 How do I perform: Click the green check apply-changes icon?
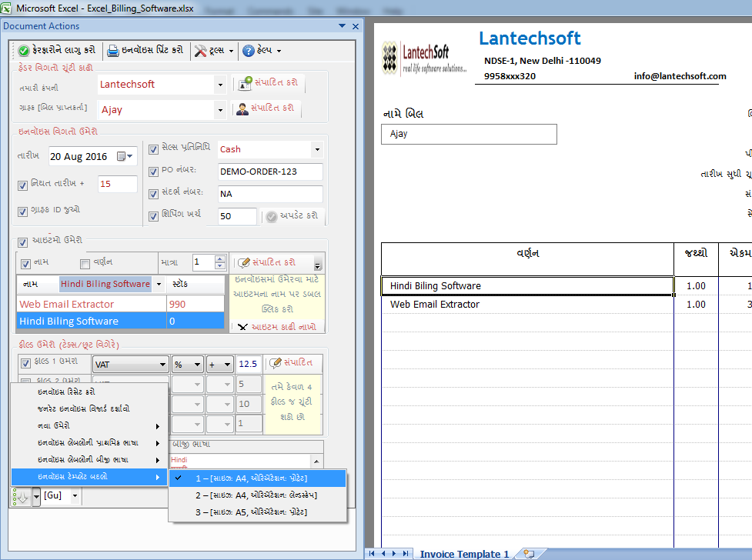[24, 50]
